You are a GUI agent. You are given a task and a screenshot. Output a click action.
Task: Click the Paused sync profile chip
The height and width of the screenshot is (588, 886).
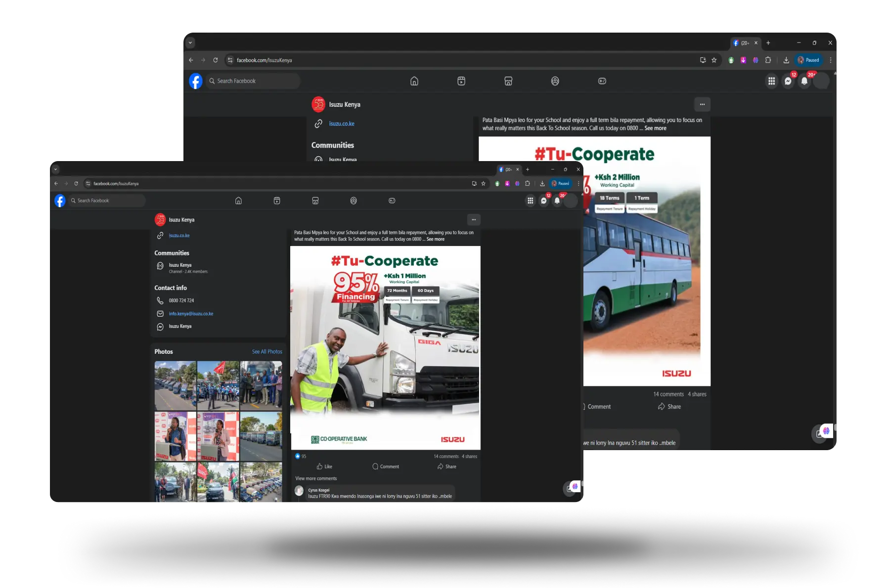coord(560,183)
